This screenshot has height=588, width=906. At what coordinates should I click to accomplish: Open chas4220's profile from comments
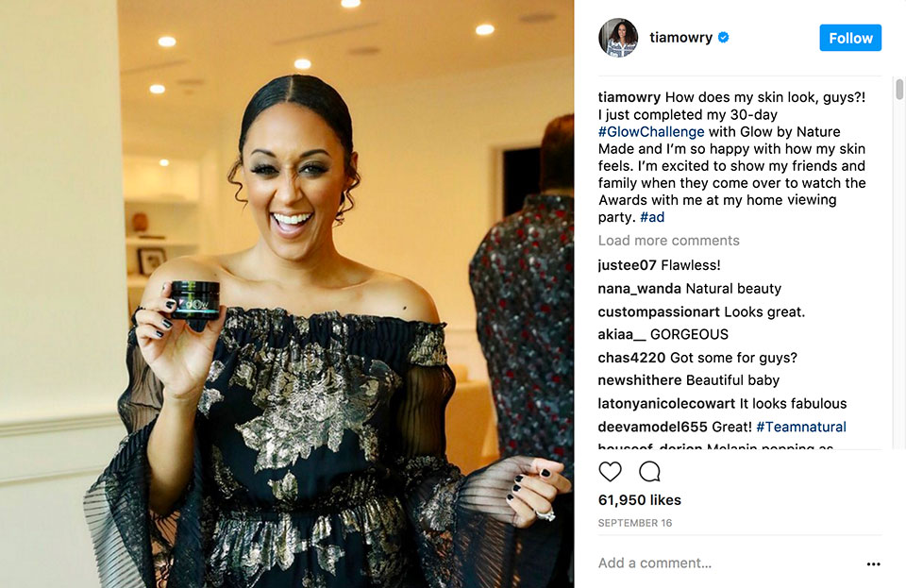[x=631, y=358]
